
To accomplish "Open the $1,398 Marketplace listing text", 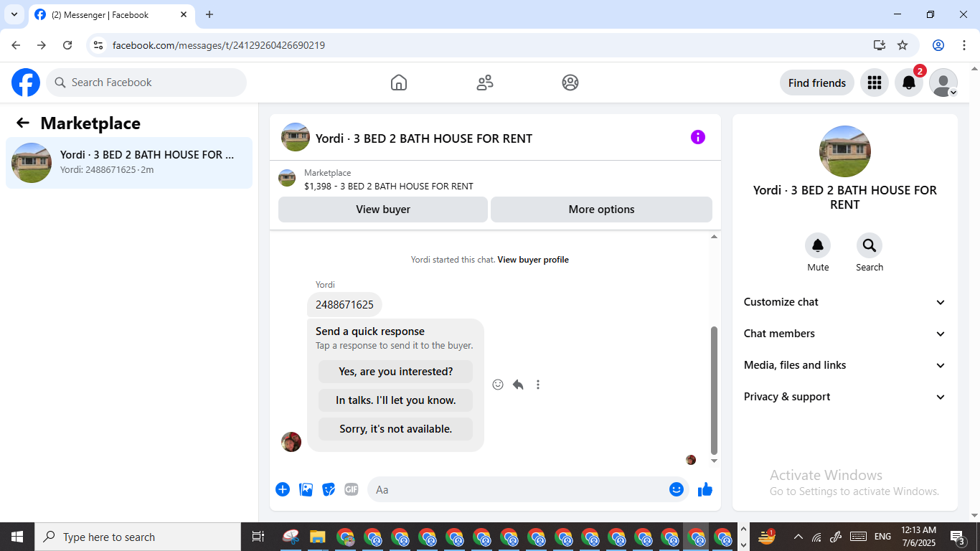I will point(389,186).
